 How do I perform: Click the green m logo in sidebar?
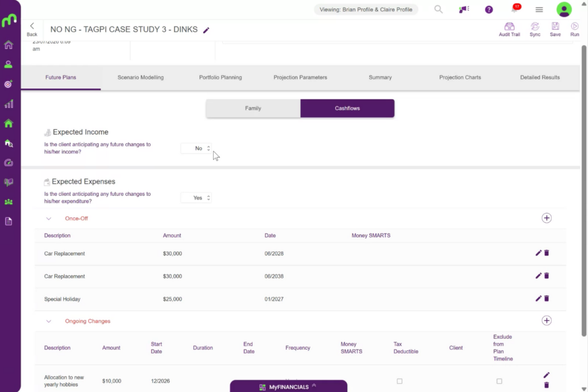click(9, 20)
